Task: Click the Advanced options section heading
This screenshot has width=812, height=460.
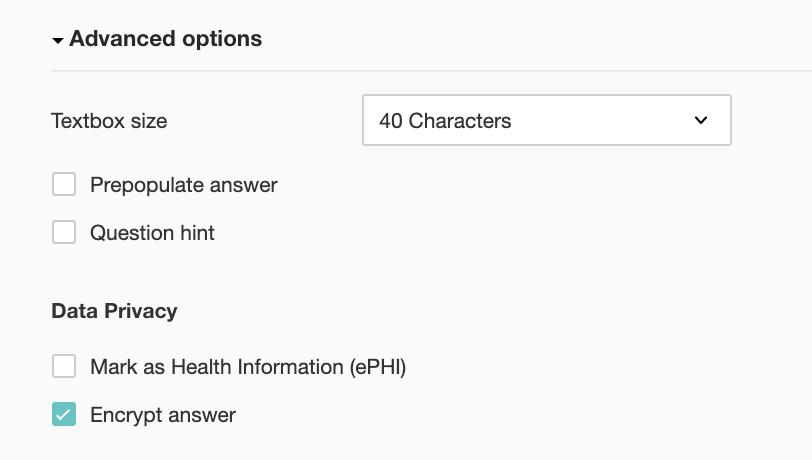Action: click(x=165, y=39)
